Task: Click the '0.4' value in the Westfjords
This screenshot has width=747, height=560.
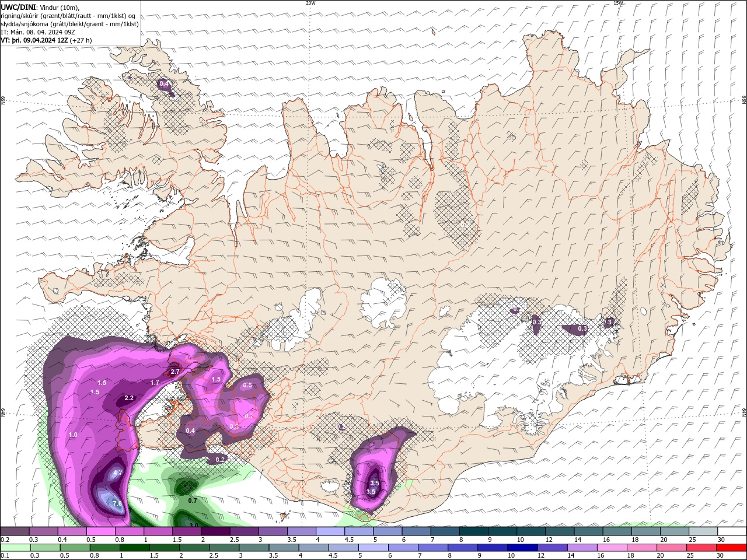Action: pos(164,84)
